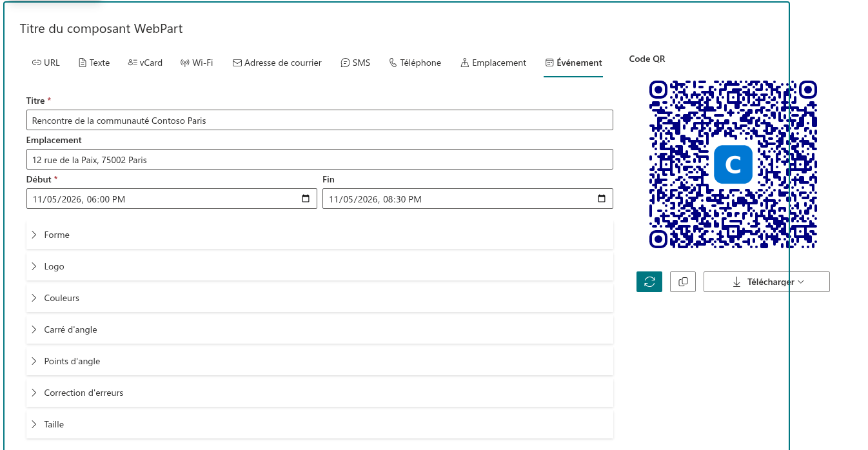Focus the Début date-time field
Screen dimensions: 868x450
(172, 199)
